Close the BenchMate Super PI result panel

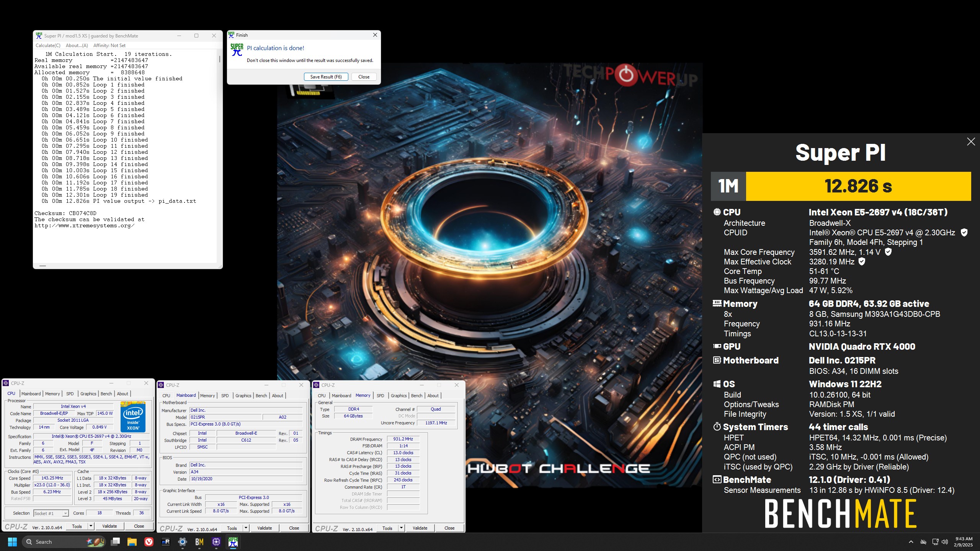pyautogui.click(x=971, y=142)
